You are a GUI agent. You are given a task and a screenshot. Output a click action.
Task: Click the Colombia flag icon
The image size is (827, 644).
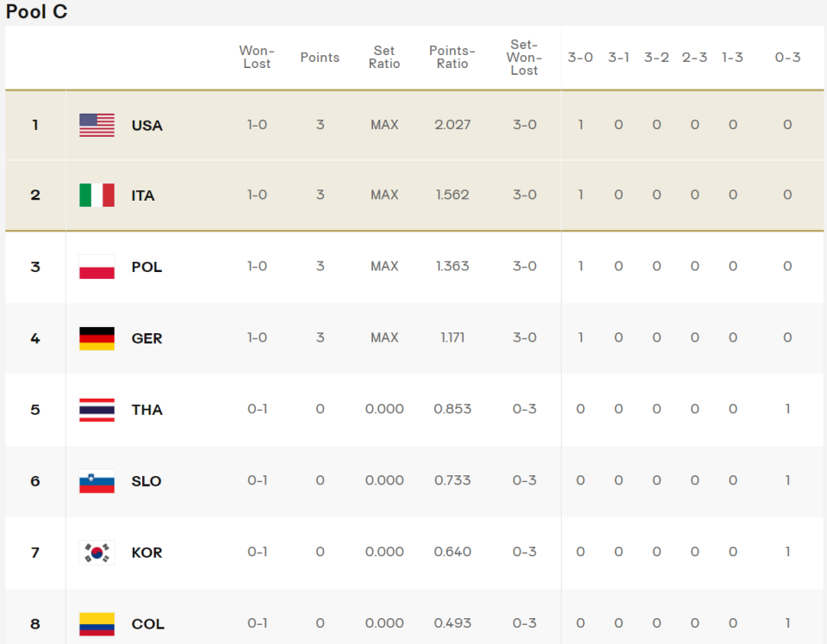pos(96,624)
